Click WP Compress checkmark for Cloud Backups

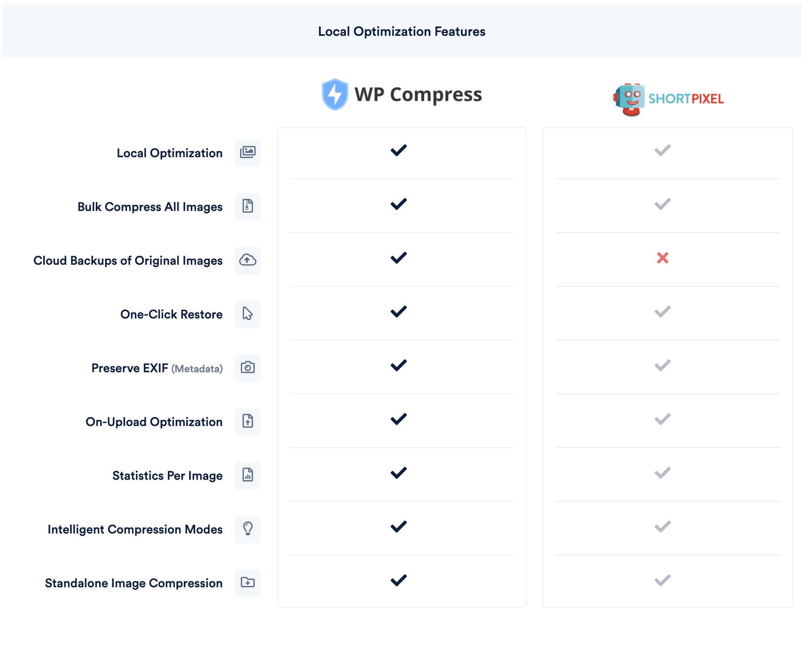(399, 258)
